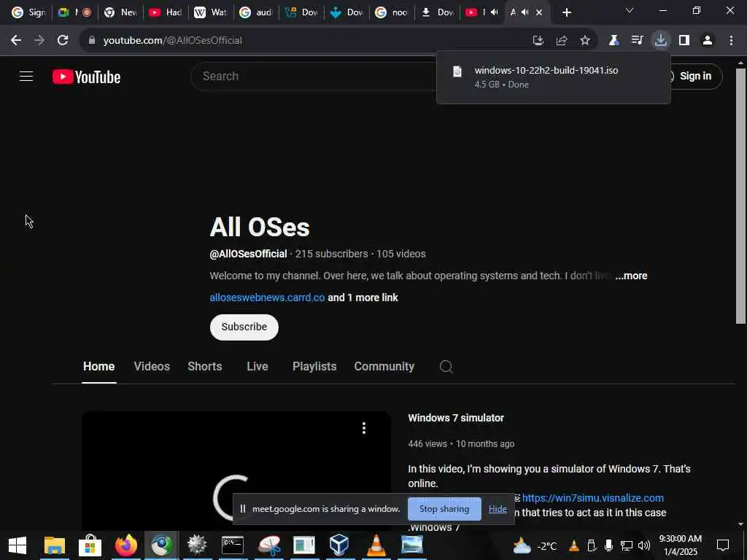Search within the channel magnifier icon
The width and height of the screenshot is (747, 560).
[446, 366]
